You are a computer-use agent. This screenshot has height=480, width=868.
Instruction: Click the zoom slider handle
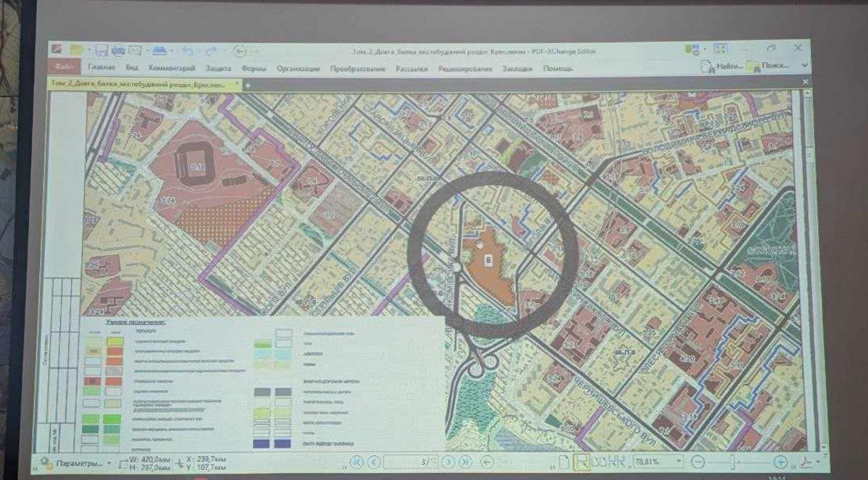734,462
